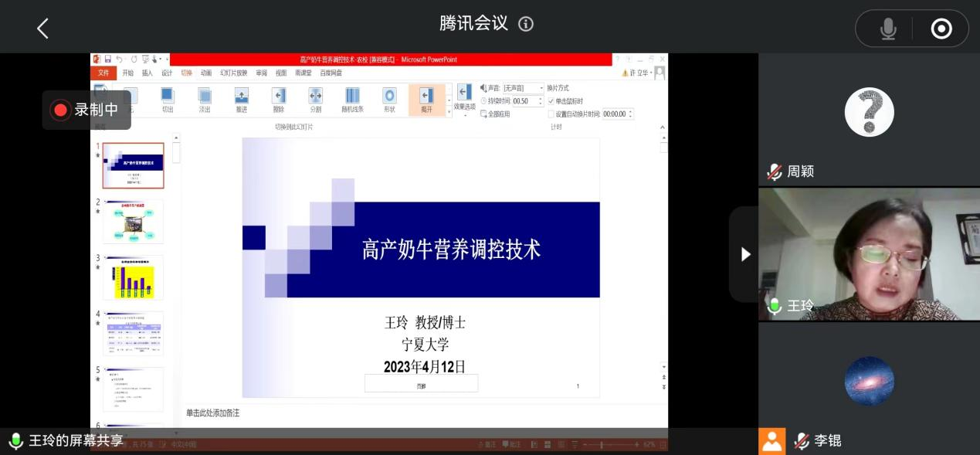Click the 宁夏大学 text on slide

[x=425, y=345]
